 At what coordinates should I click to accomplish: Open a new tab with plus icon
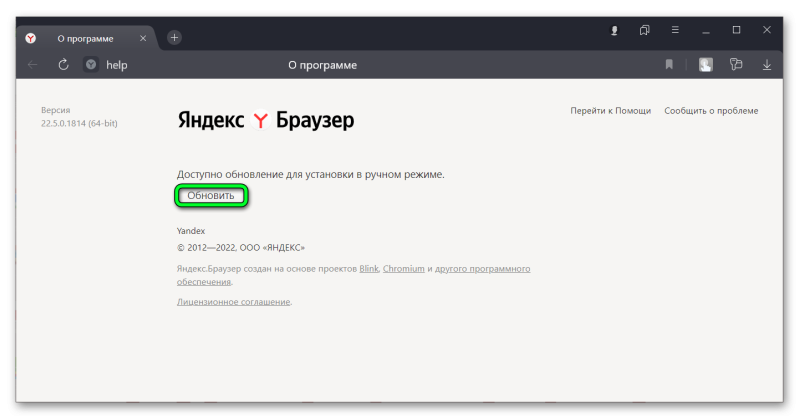point(174,37)
